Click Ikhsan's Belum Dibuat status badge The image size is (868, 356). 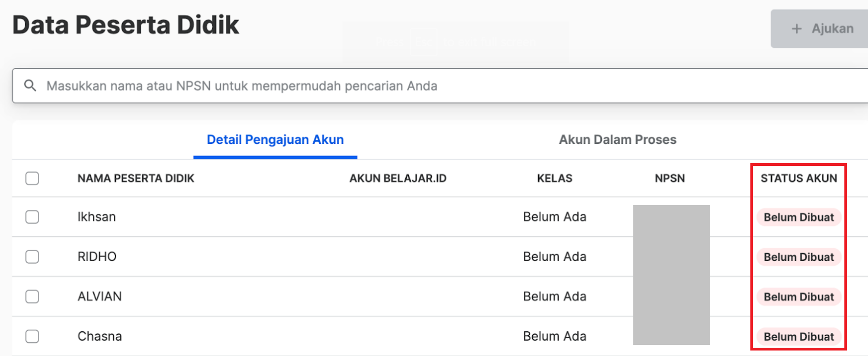(799, 217)
